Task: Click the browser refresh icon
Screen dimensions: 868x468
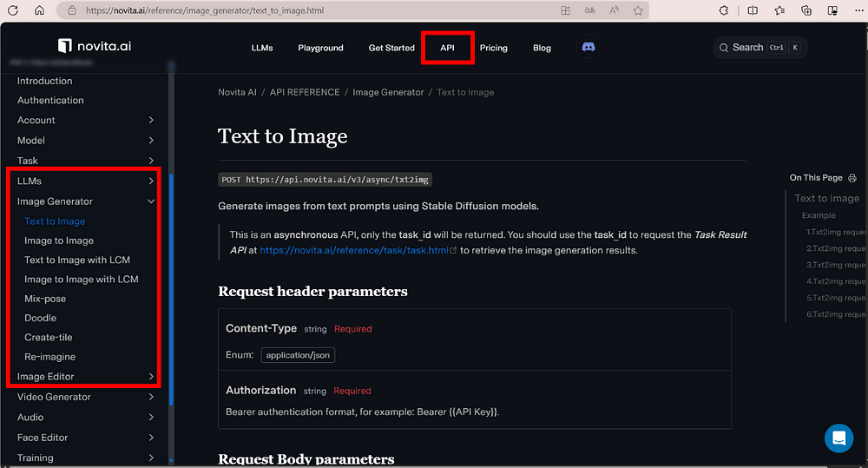Action: pos(13,10)
